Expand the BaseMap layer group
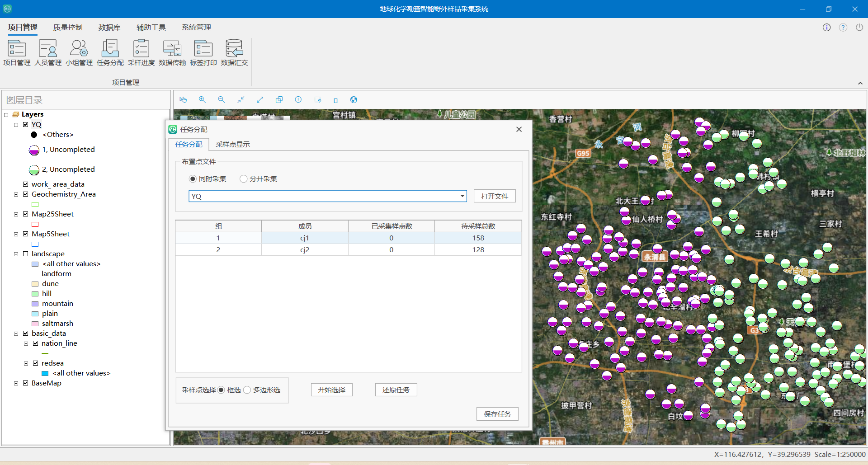The width and height of the screenshot is (868, 465). point(16,383)
